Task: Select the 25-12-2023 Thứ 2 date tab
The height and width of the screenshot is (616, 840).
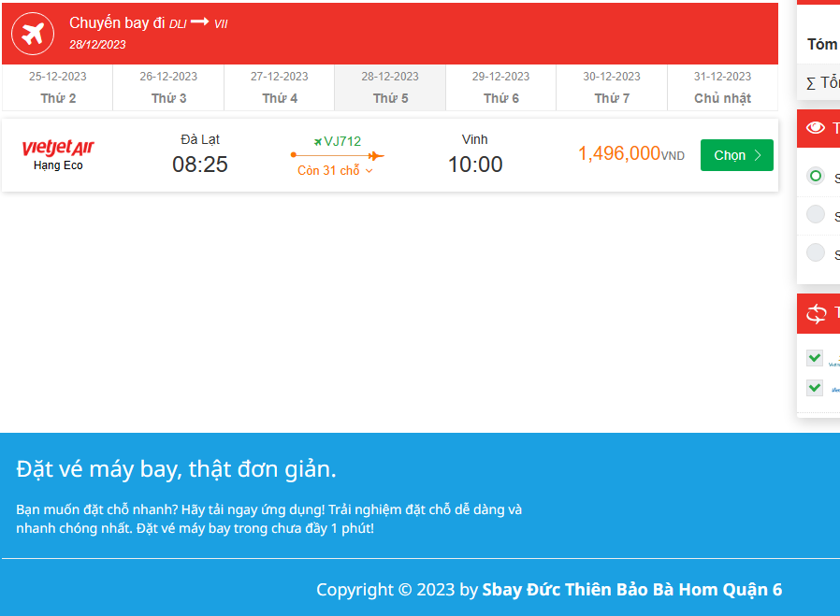Action: [x=57, y=86]
